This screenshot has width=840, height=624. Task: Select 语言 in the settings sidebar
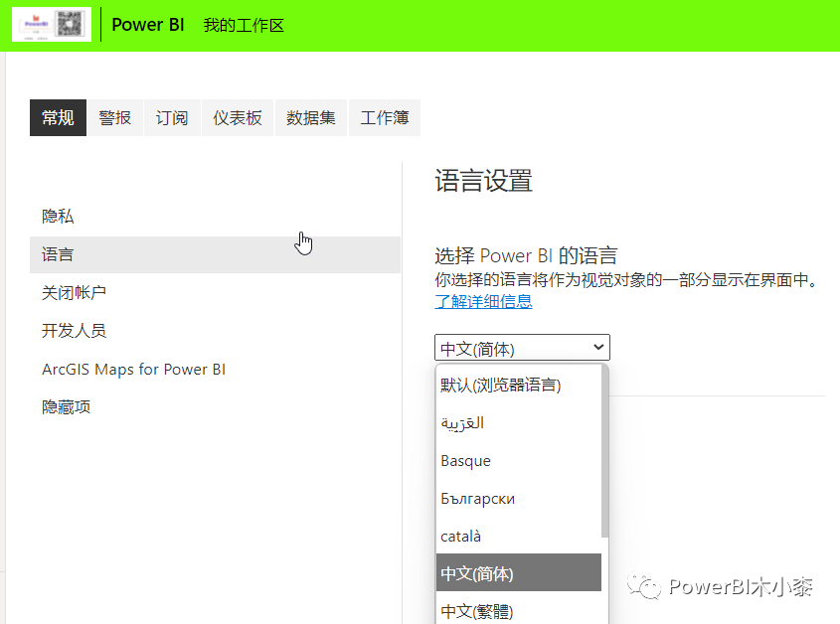[x=215, y=254]
